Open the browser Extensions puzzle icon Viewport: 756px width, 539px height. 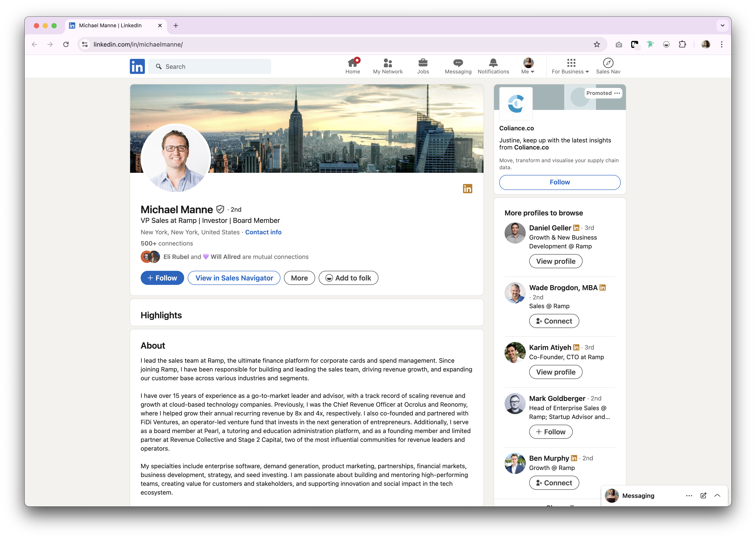[682, 44]
